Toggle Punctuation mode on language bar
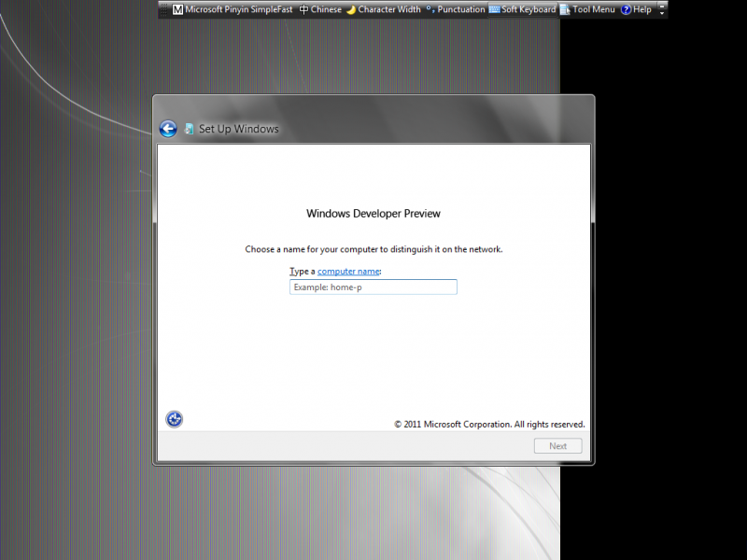Screen dimensions: 747x560 click(x=455, y=9)
